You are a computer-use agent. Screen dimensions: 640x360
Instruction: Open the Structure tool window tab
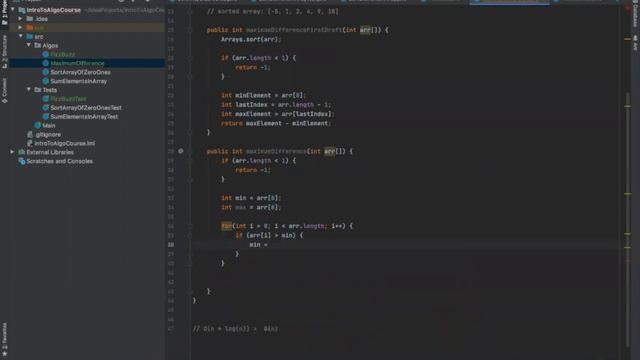pos(4,51)
